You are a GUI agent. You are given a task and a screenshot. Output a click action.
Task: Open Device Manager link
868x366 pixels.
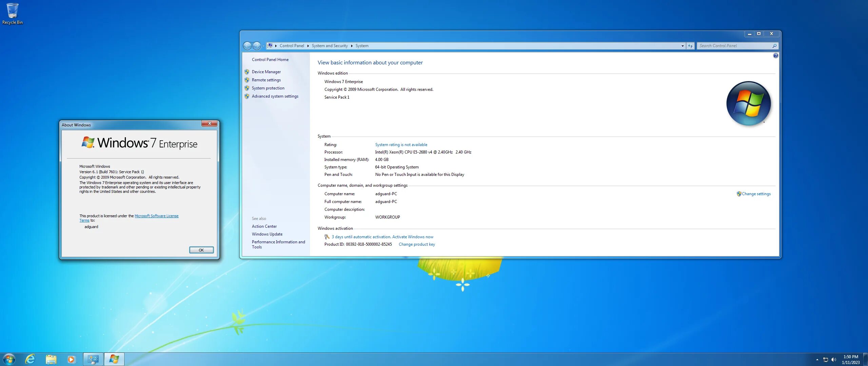tap(266, 72)
